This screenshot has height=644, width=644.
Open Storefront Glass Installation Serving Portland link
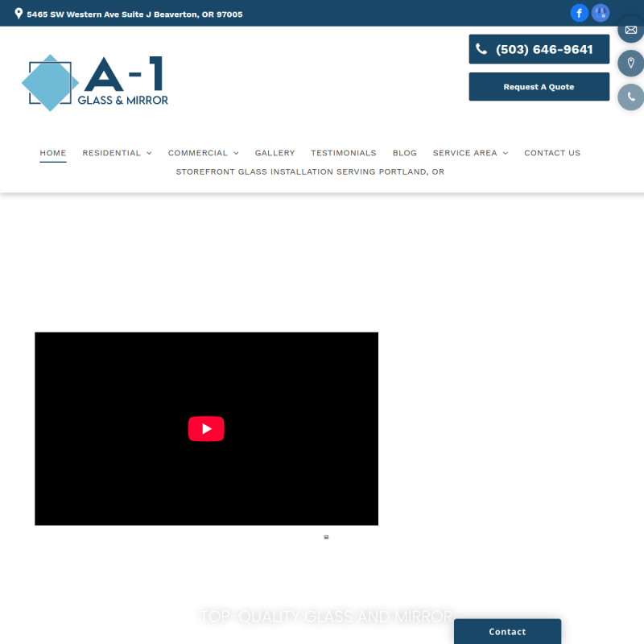(x=310, y=171)
